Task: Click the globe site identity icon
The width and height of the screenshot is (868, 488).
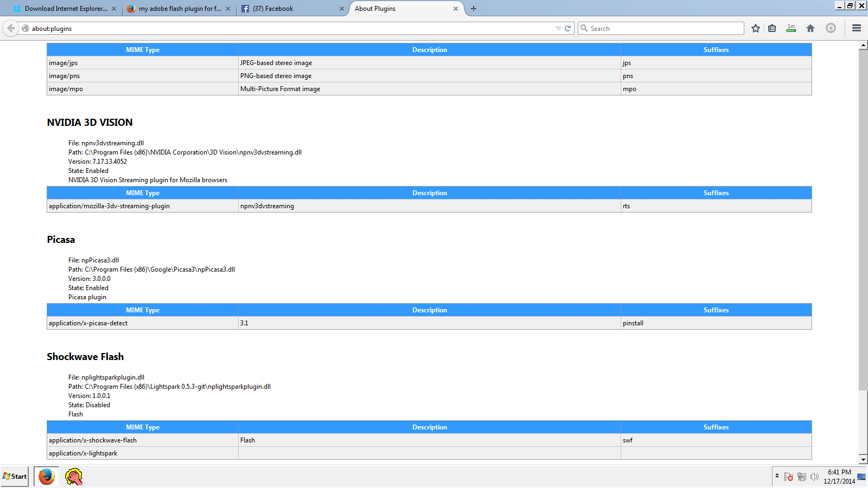Action: [25, 28]
